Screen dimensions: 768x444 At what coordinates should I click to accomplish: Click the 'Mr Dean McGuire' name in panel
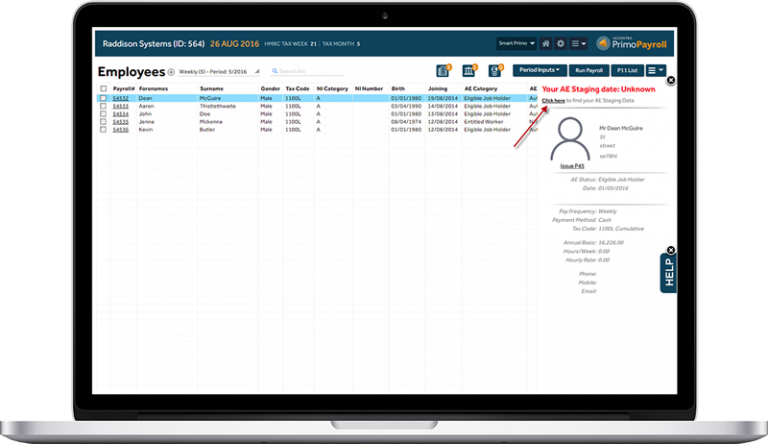pyautogui.click(x=621, y=128)
